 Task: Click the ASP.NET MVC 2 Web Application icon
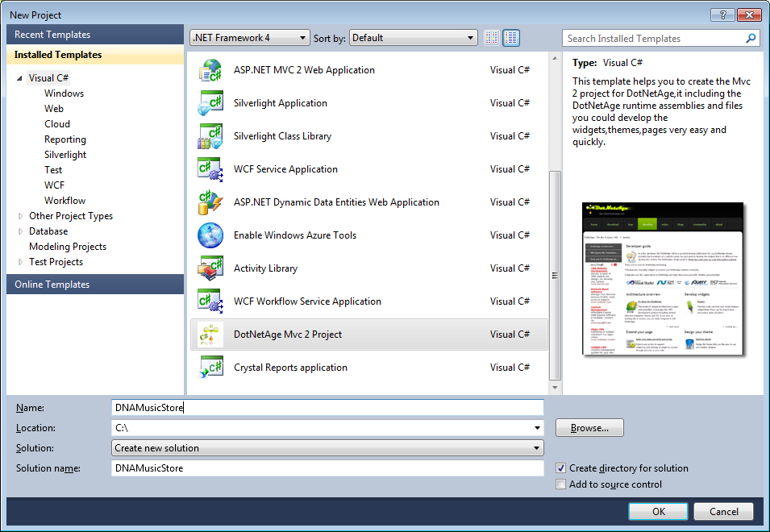coord(210,70)
